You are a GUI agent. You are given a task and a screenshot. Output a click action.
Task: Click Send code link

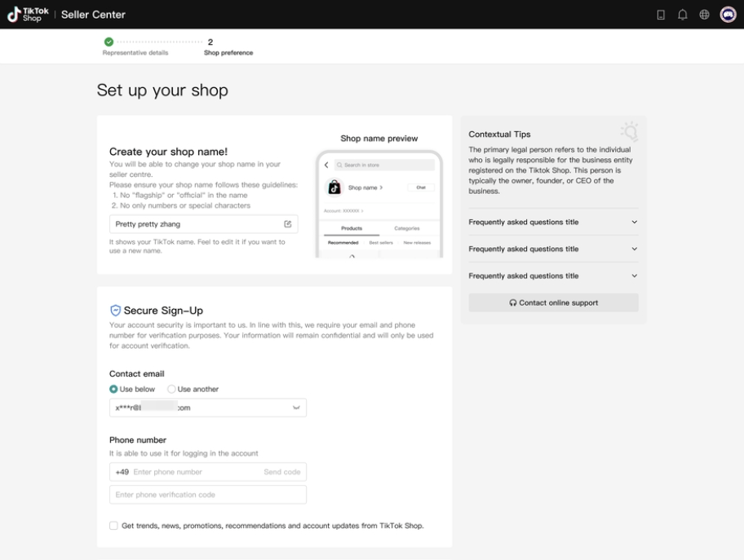[x=281, y=472]
